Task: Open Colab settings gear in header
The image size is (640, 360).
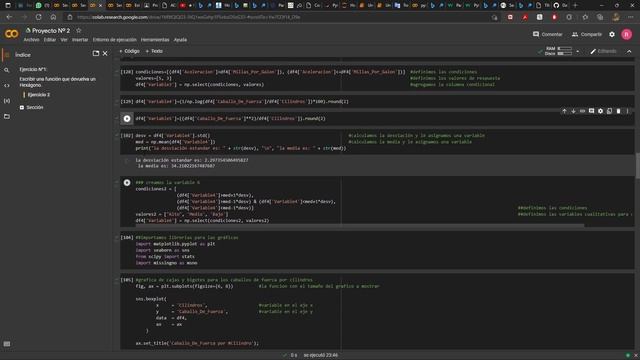Action: [x=612, y=34]
